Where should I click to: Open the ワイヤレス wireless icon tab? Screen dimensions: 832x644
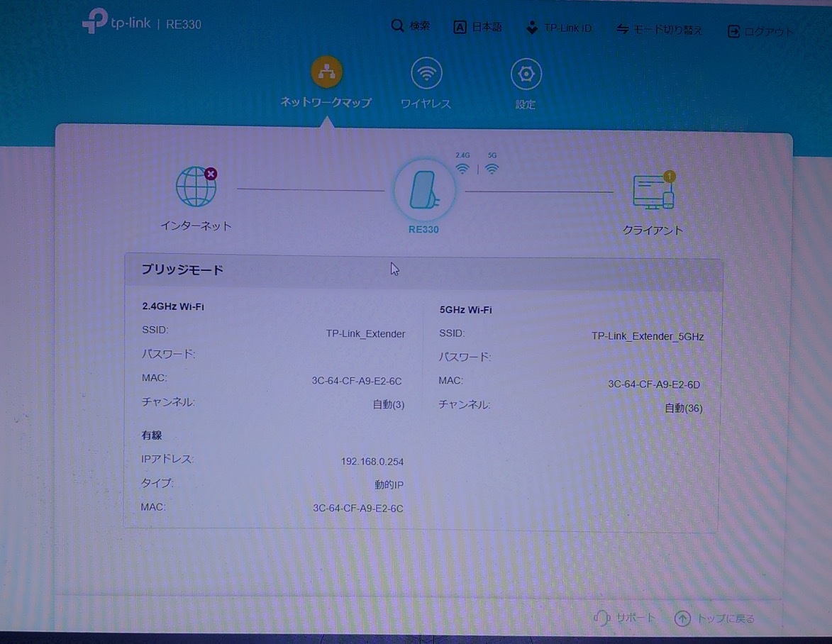(x=426, y=73)
